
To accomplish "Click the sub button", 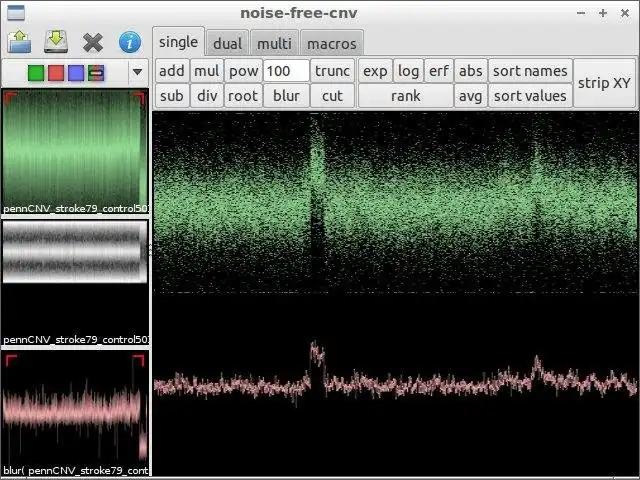I will point(172,96).
